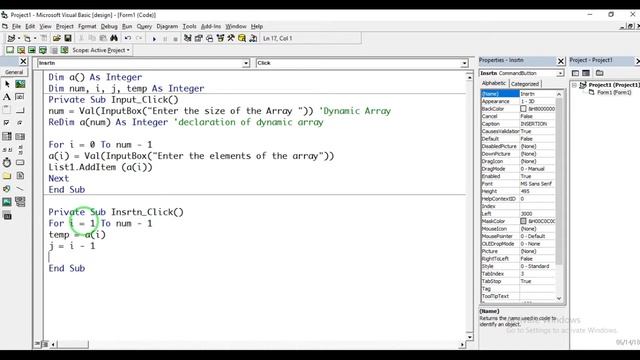Screen dimensions: 640x360
Task: Select the PictureBox control tool
Action: click(20, 84)
